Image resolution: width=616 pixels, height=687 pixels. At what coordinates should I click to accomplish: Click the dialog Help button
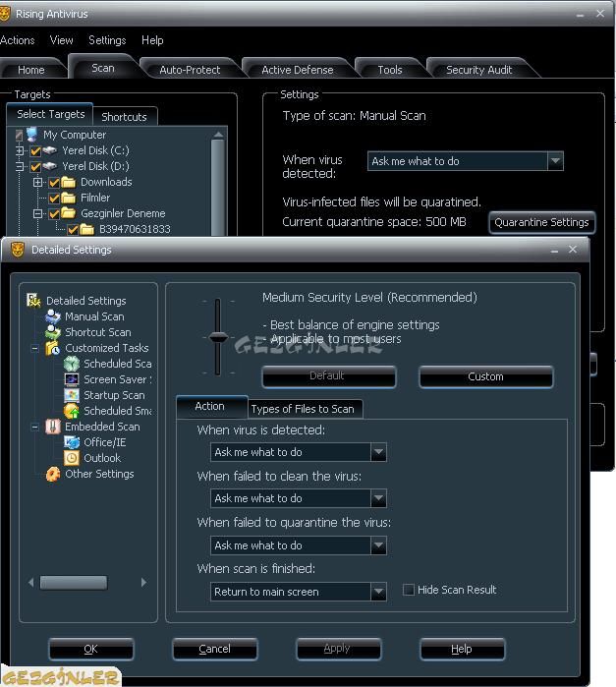click(462, 649)
